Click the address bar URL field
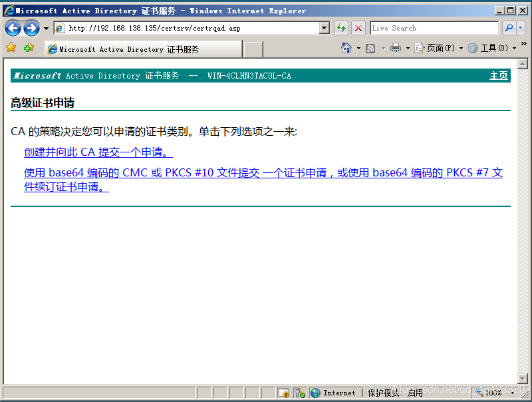Viewport: 532px width, 402px height. (187, 28)
